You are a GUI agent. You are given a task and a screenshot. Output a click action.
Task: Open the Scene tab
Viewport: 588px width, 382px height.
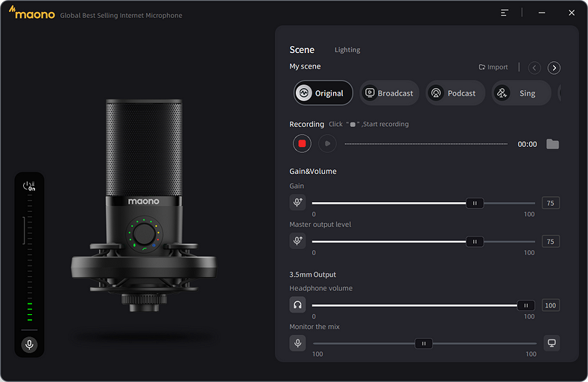(302, 50)
